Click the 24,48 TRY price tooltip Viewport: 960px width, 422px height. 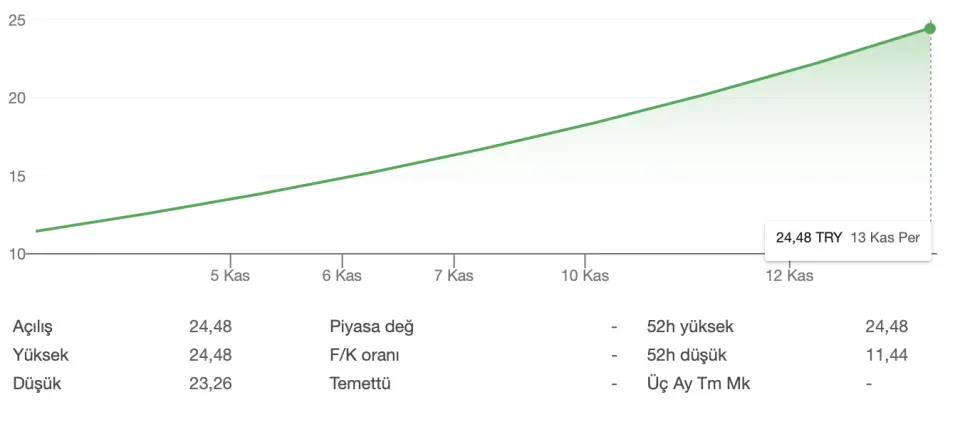click(x=847, y=238)
